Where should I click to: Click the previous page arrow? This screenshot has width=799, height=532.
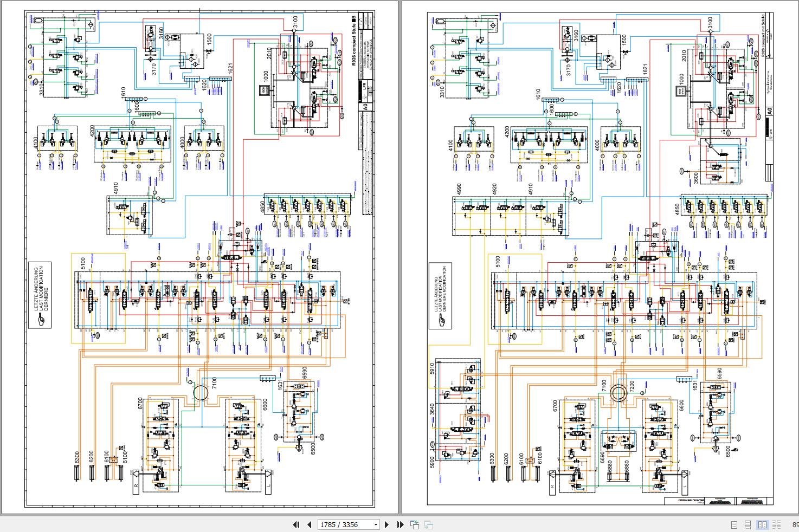coord(309,524)
